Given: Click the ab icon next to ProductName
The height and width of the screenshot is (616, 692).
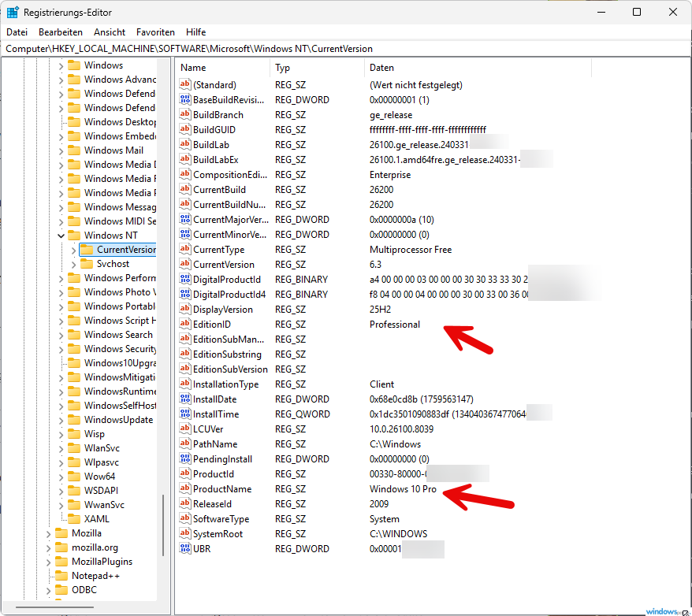Looking at the screenshot, I should click(x=184, y=489).
